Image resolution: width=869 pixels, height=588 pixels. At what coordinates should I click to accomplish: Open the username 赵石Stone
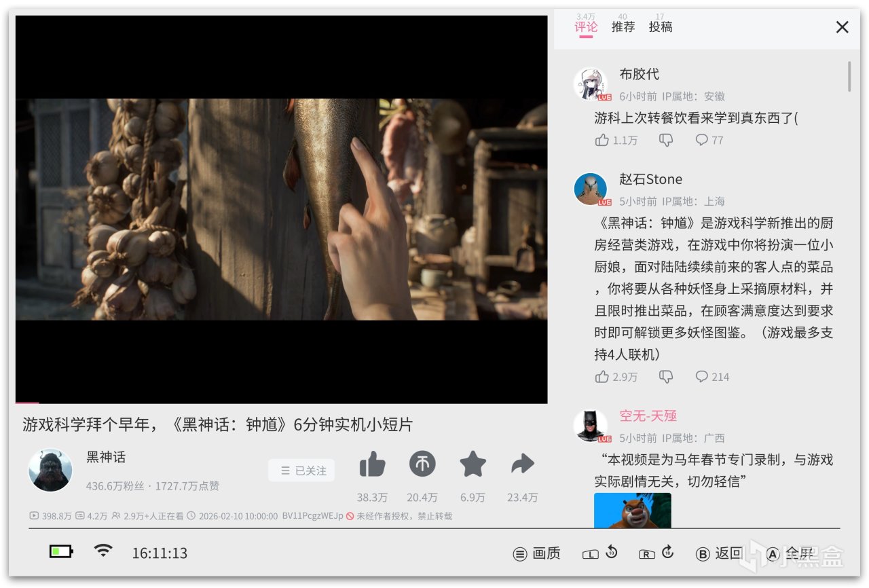coord(651,179)
